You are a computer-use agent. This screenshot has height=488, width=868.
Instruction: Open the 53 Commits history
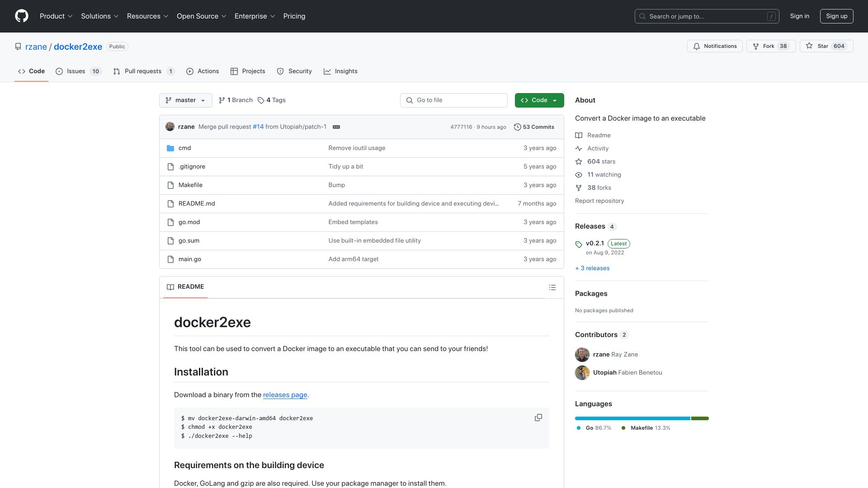534,127
